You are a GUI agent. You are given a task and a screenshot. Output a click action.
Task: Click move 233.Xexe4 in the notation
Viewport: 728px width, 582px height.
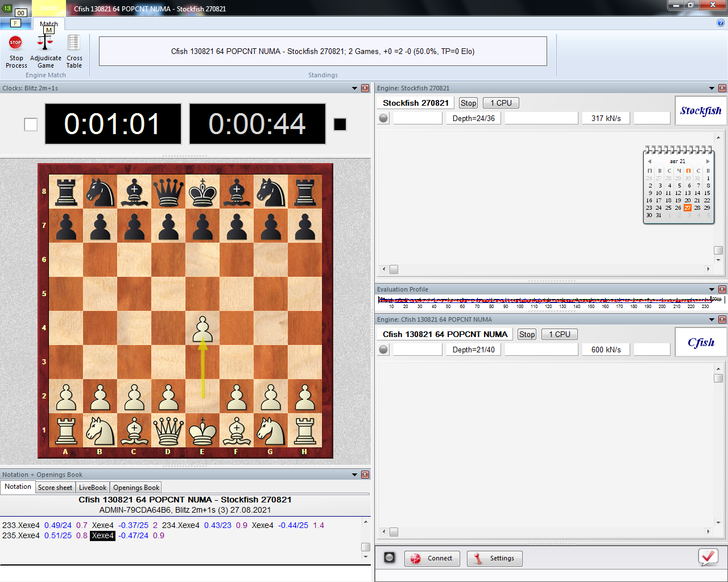21,525
